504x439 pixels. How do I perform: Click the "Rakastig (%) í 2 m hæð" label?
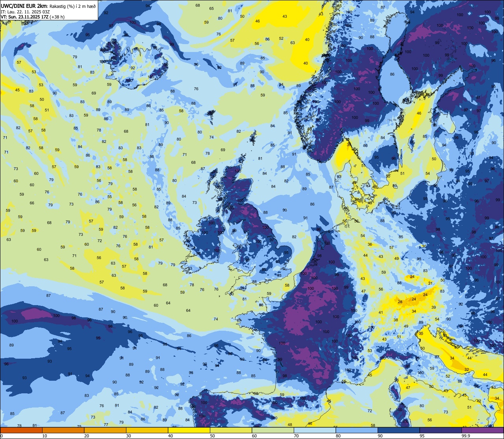[x=72, y=6]
